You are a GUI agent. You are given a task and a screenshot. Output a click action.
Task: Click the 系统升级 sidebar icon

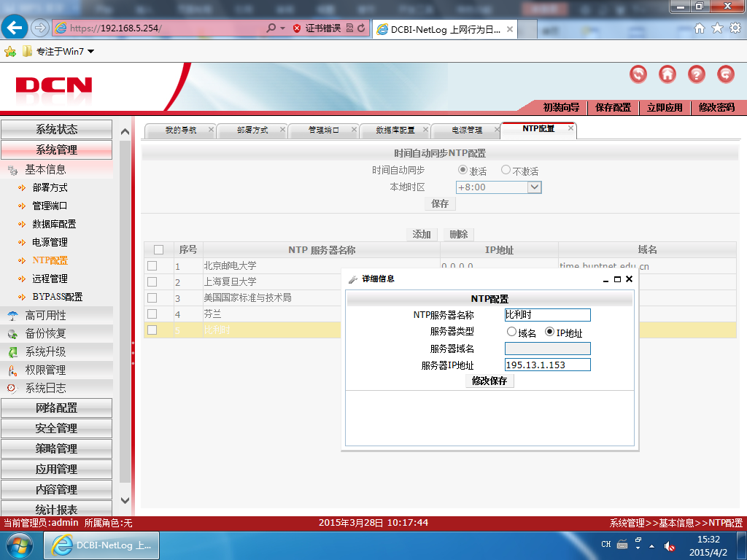pyautogui.click(x=12, y=352)
